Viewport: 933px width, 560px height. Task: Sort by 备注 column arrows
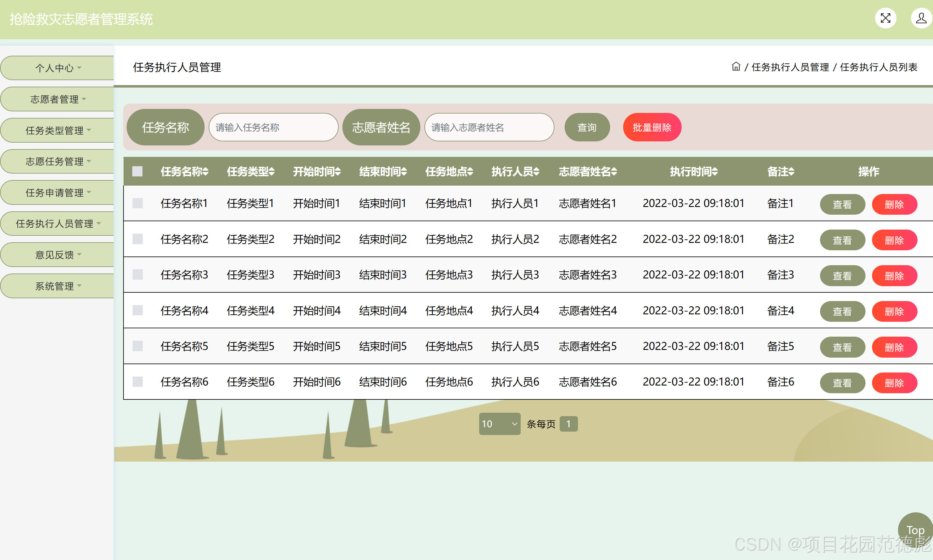(x=792, y=172)
